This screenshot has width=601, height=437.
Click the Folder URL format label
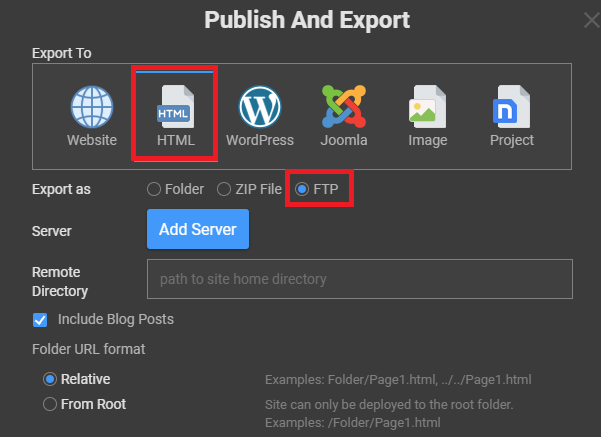(x=89, y=349)
